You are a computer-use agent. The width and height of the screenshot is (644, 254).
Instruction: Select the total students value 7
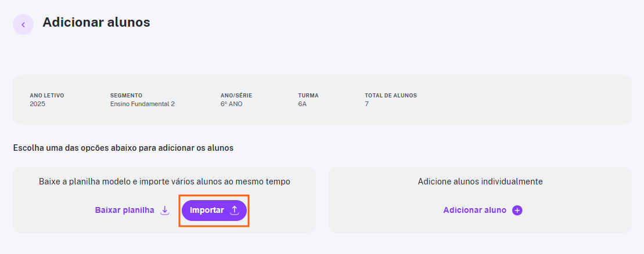367,104
